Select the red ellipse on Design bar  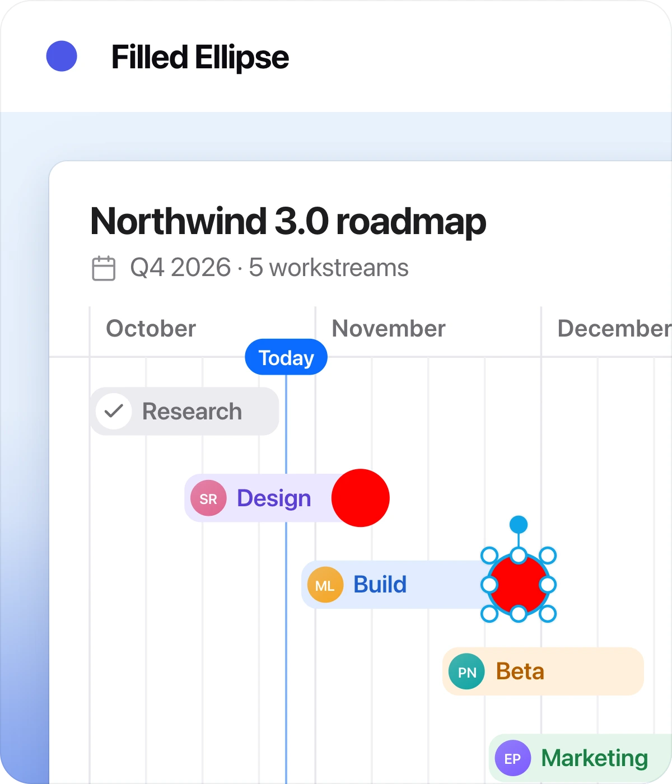pos(361,498)
